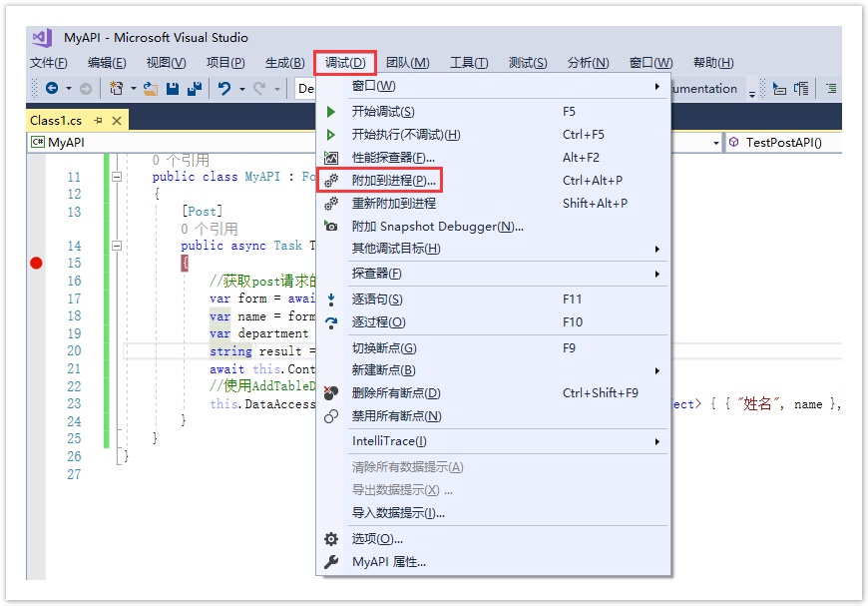Expand the 窗口(W) submenu in debug menu

pos(373,86)
